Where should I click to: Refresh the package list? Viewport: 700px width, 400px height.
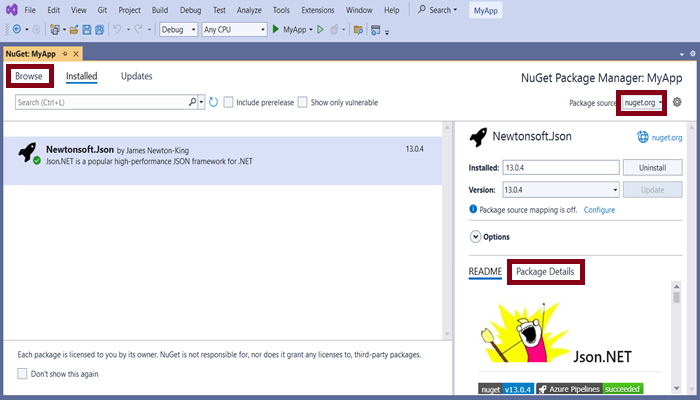(213, 102)
